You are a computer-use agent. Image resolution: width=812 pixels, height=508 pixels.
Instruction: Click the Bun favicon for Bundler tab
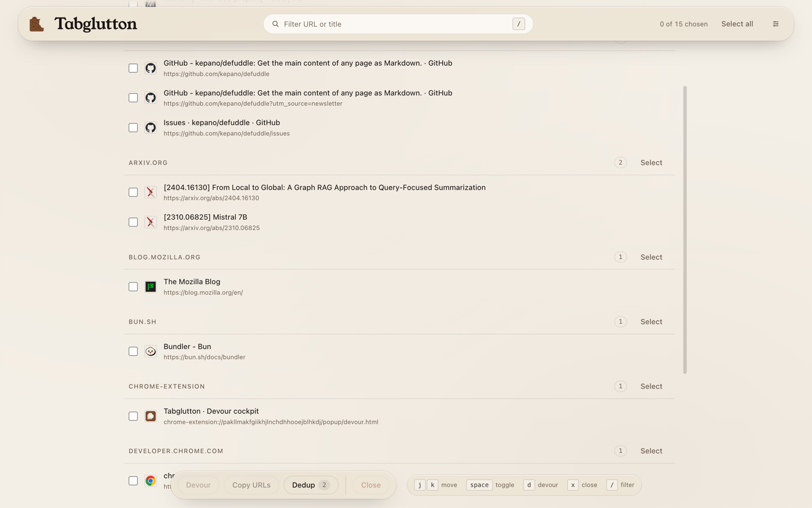click(x=151, y=352)
